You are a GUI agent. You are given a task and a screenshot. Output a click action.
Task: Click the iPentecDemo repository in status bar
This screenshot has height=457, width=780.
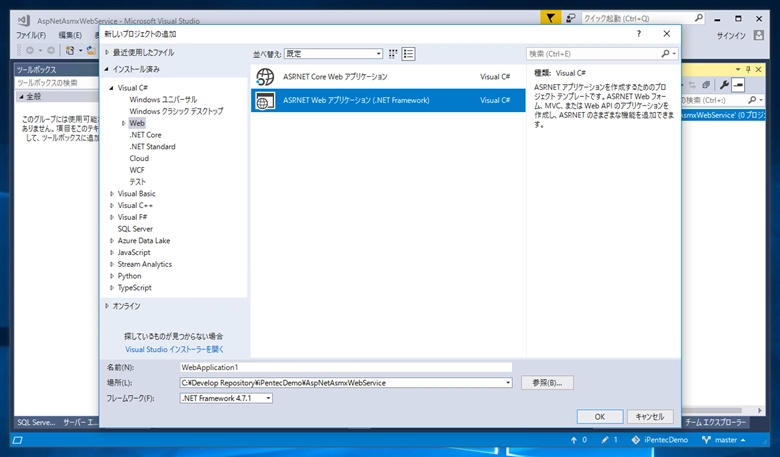coord(660,440)
